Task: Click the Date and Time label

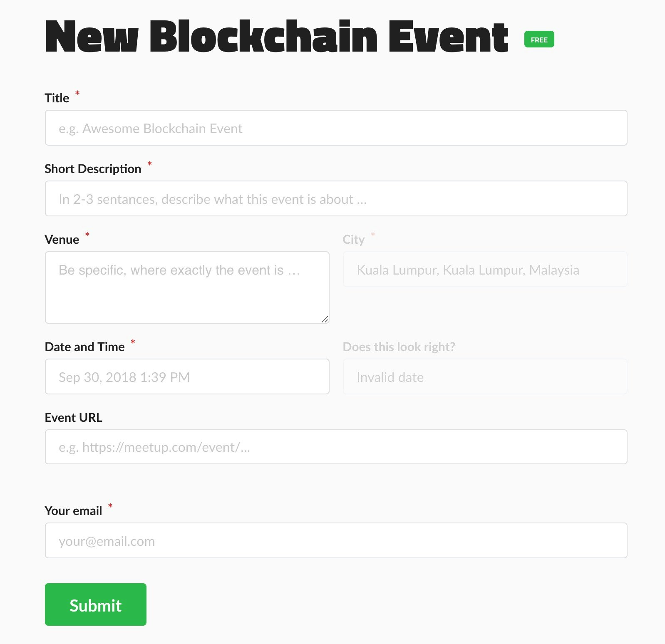Action: [84, 347]
